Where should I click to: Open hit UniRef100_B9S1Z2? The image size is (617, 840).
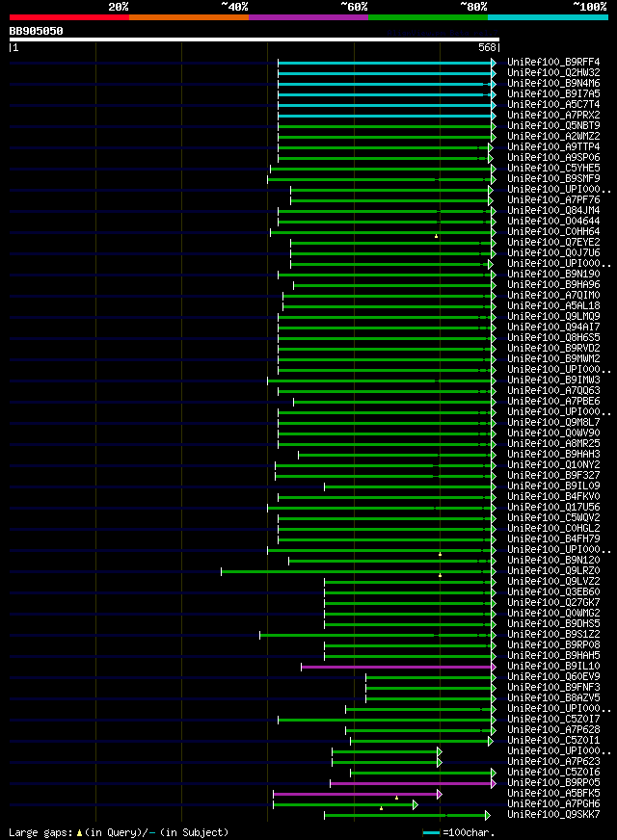pos(553,634)
